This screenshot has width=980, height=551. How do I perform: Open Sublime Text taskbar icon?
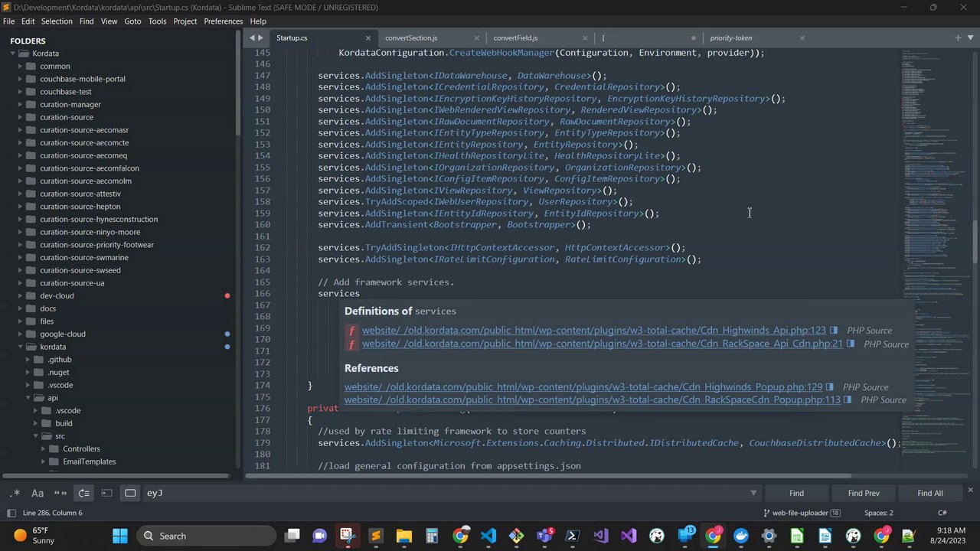click(x=376, y=536)
